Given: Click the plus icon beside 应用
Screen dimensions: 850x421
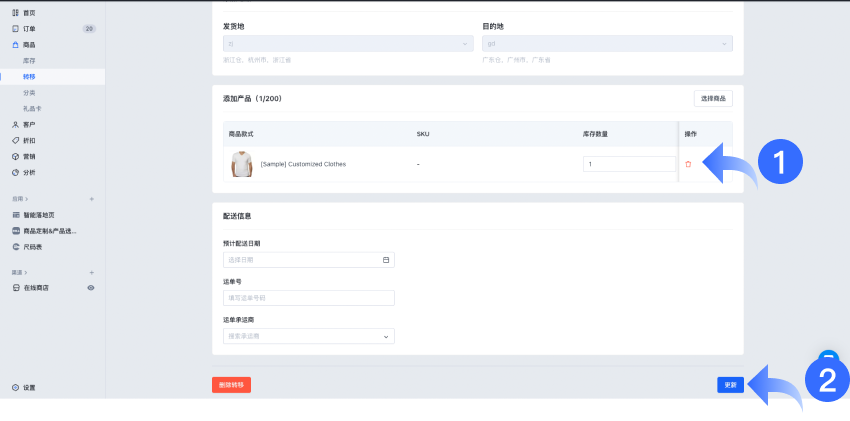Looking at the screenshot, I should point(92,199).
